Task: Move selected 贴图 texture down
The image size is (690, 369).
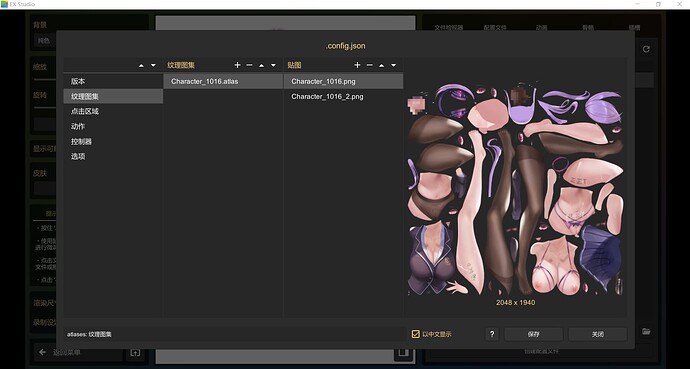Action: pos(393,66)
